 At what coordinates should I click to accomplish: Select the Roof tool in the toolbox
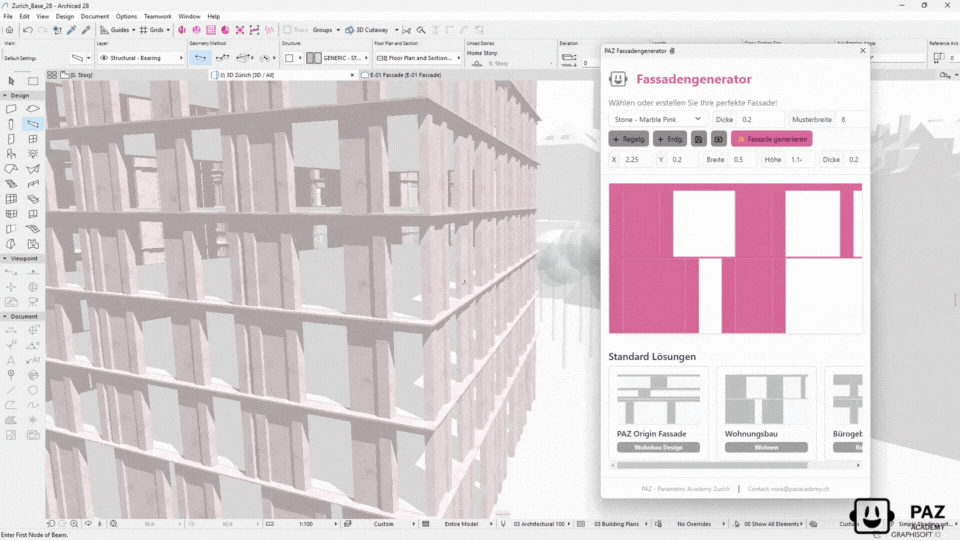[x=11, y=169]
